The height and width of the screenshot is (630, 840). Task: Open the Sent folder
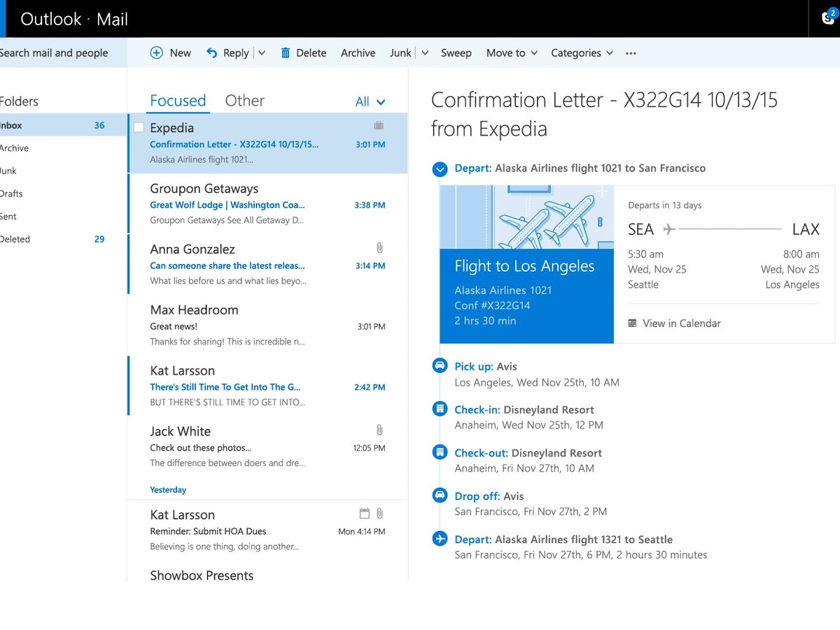point(62,217)
